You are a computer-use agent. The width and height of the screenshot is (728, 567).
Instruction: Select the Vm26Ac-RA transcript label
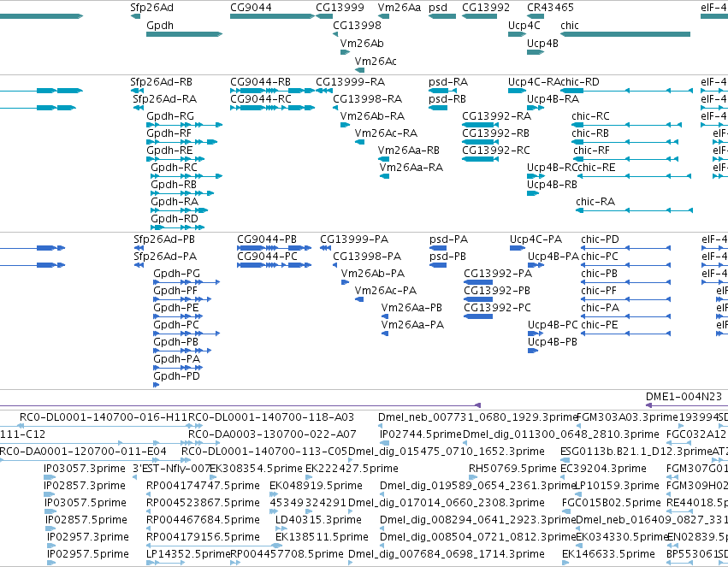pos(386,133)
